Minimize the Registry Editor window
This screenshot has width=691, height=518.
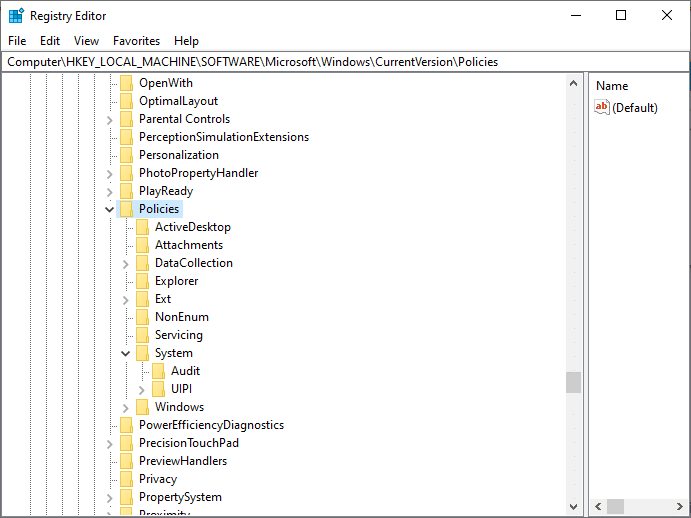tap(576, 15)
